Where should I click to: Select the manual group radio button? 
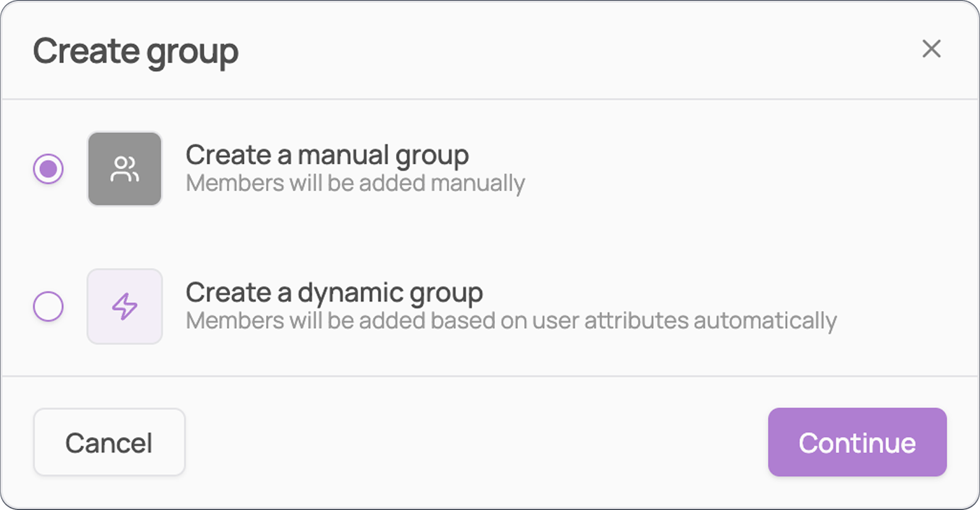pos(48,169)
